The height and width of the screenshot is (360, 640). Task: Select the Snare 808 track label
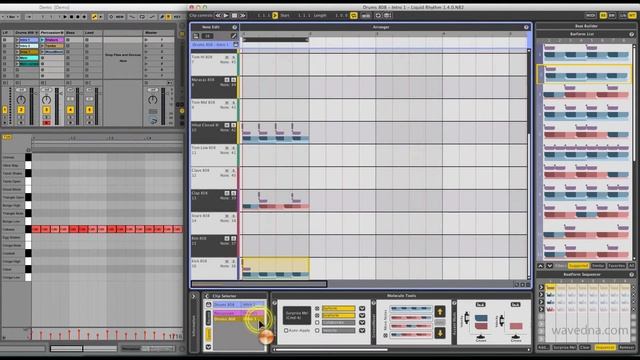click(201, 216)
